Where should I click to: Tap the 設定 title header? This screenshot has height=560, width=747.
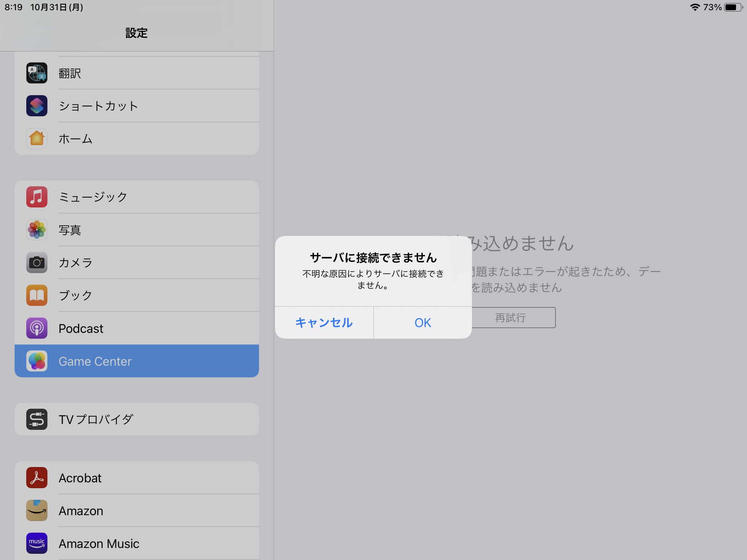(x=136, y=33)
